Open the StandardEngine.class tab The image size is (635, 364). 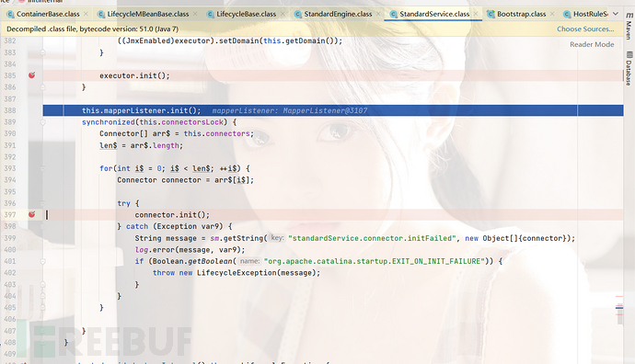point(338,14)
